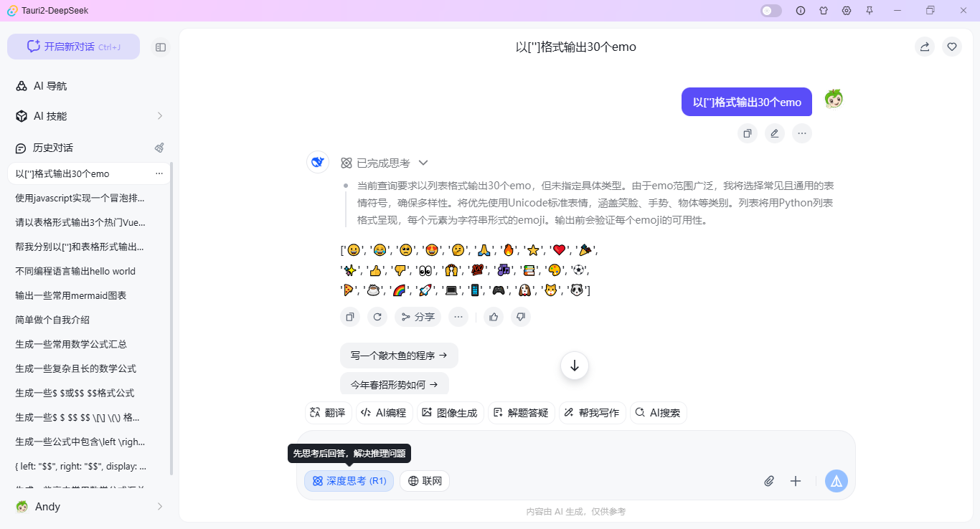Open the skin (shirt) theme icon
980x529 pixels.
pos(824,11)
